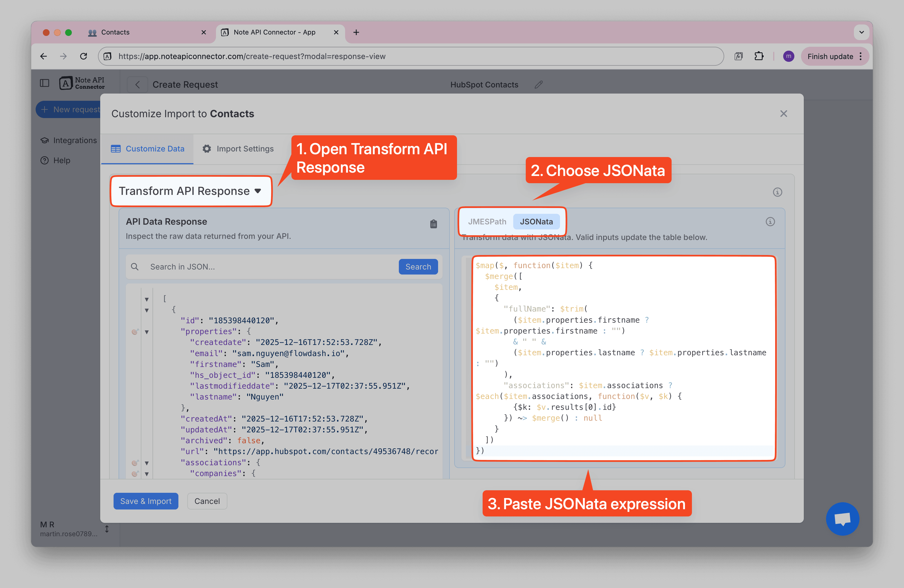
Task: Open the info tooltip beside the JSONata panel
Action: pos(770,221)
